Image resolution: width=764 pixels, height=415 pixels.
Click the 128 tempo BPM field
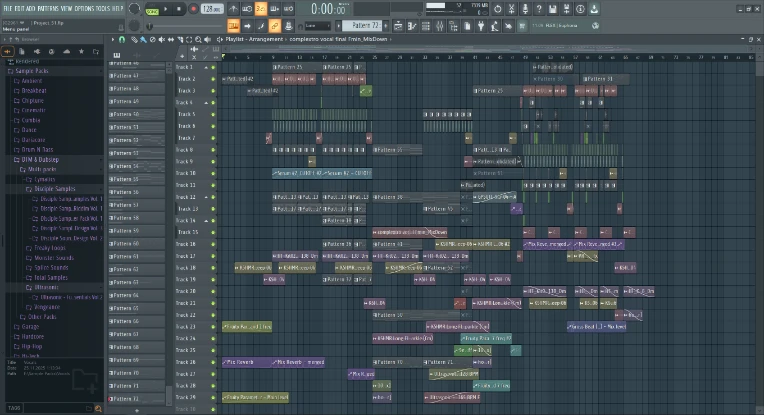coord(212,9)
